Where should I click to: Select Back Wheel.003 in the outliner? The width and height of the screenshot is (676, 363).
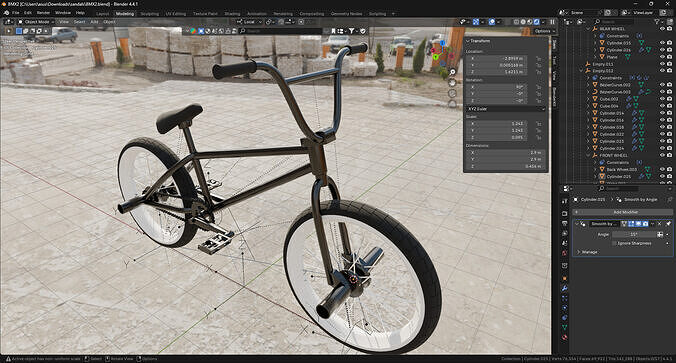[621, 169]
